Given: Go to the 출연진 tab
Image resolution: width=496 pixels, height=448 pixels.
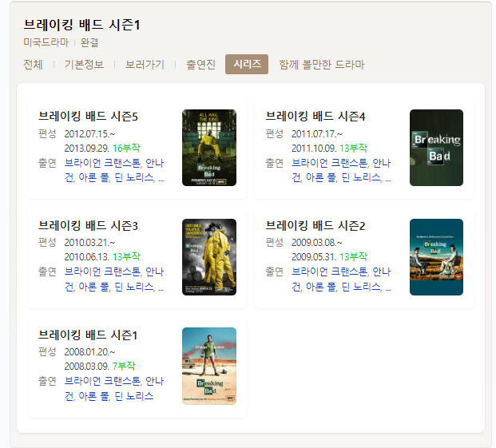Looking at the screenshot, I should point(200,65).
